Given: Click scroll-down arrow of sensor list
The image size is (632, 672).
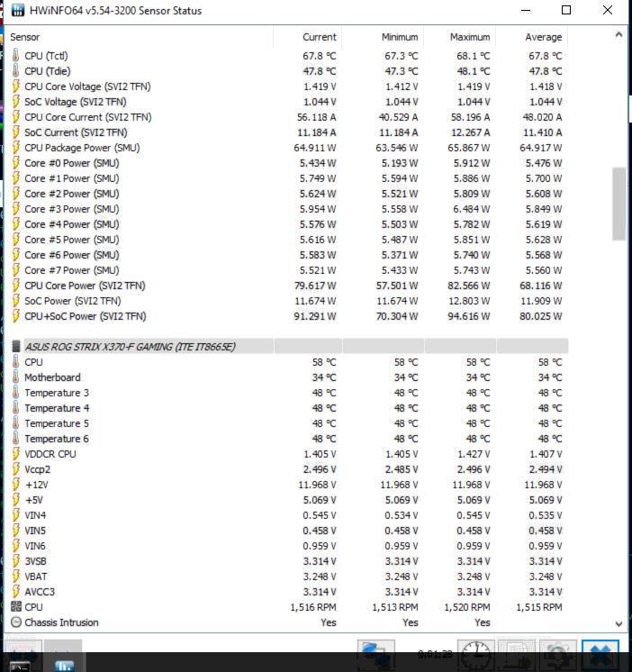Looking at the screenshot, I should 618,624.
